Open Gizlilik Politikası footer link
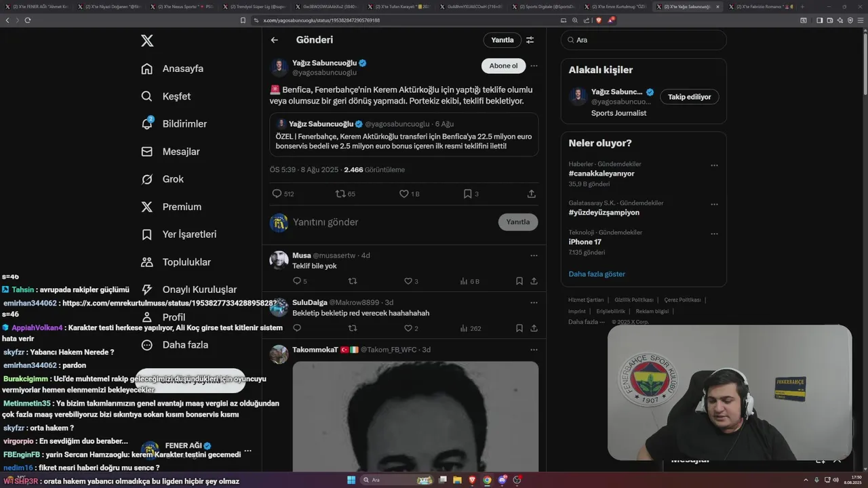This screenshot has height=488, width=868. pos(634,300)
